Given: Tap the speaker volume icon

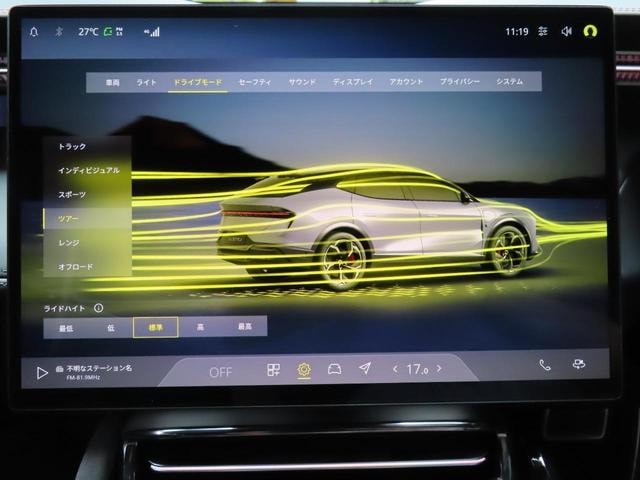Looking at the screenshot, I should point(567,31).
